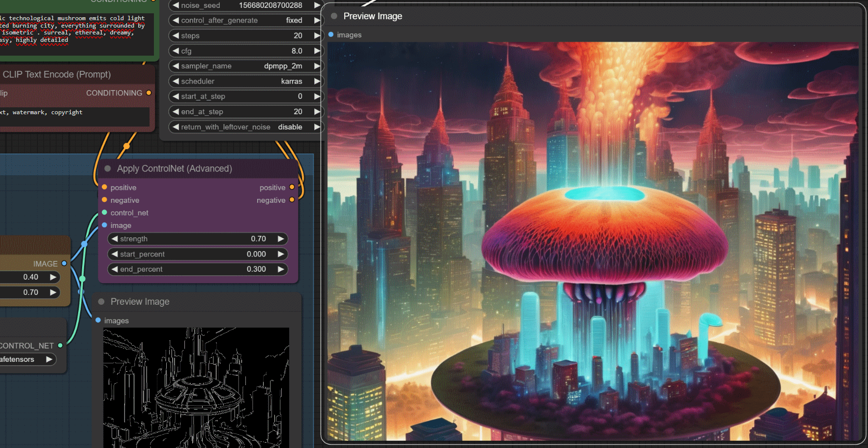868x448 pixels.
Task: Increase start_percent value using right arrow
Action: pyautogui.click(x=281, y=254)
